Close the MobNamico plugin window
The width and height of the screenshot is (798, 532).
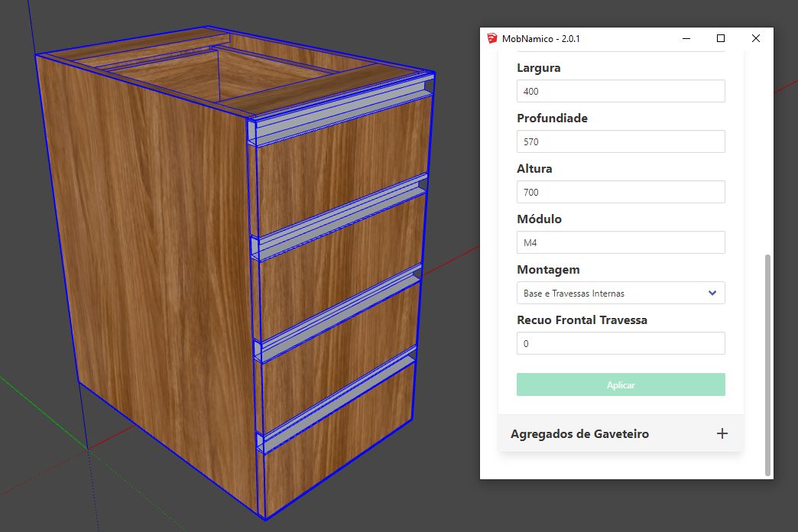point(755,38)
